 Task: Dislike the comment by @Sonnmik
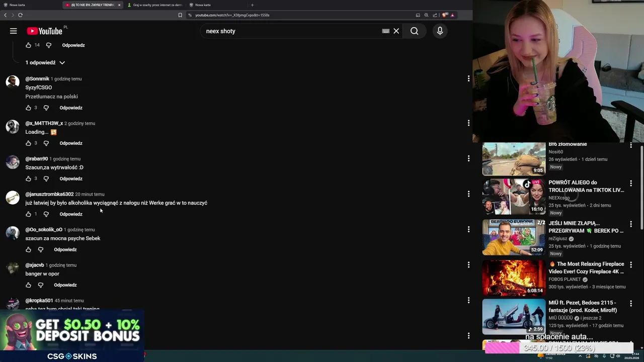(46, 108)
